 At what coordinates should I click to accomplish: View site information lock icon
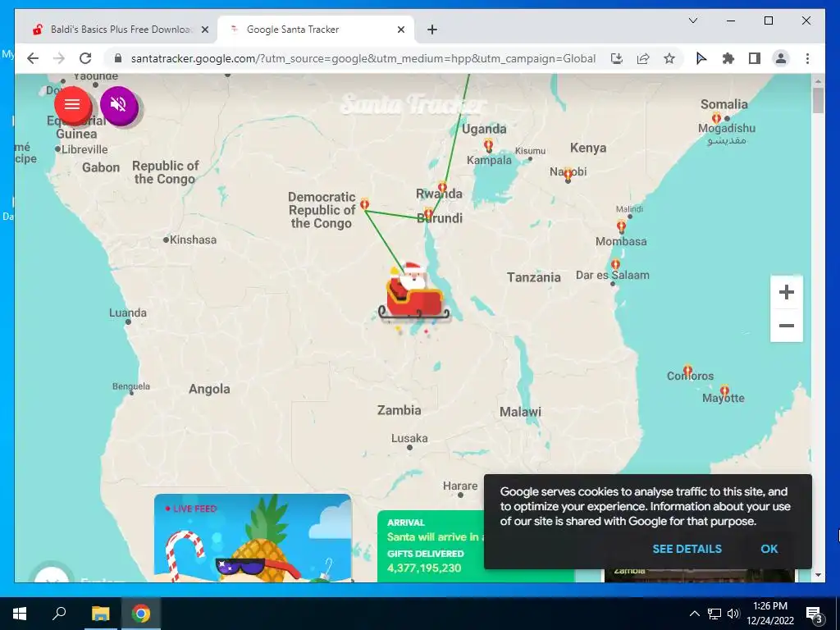pos(118,58)
